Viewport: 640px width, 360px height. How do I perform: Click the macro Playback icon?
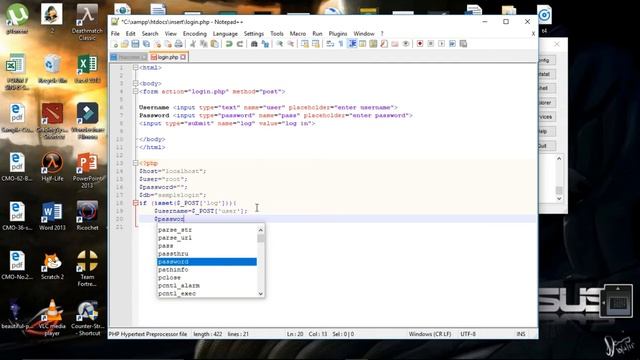441,44
